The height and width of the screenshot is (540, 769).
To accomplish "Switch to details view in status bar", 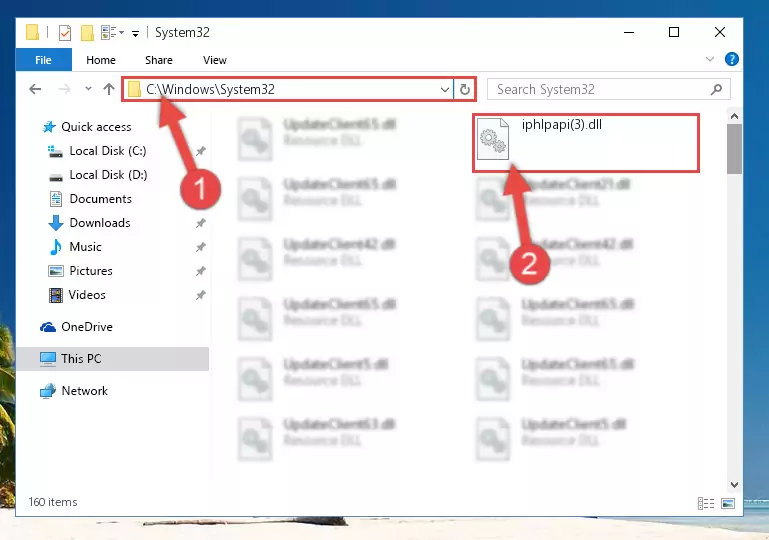I will (706, 503).
